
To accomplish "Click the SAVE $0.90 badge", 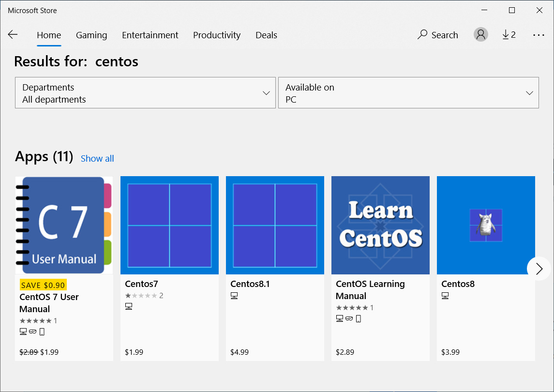I will coord(43,285).
